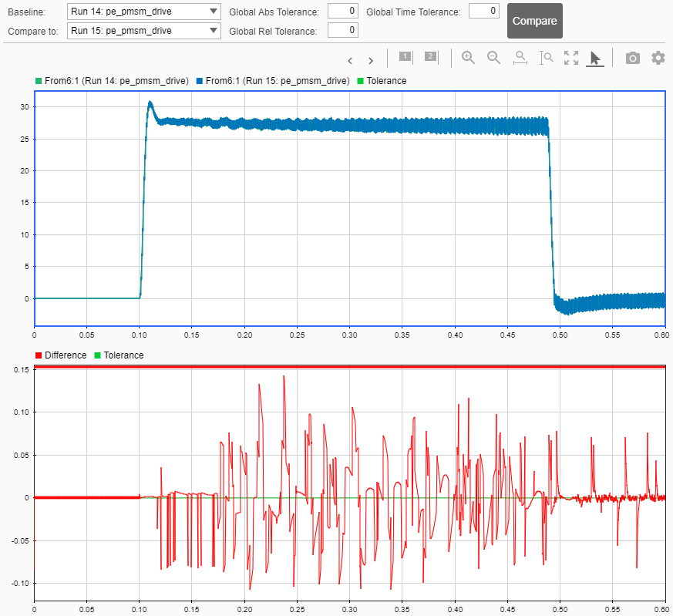673x616 pixels.
Task: Select the zoom out tool
Action: click(x=493, y=58)
